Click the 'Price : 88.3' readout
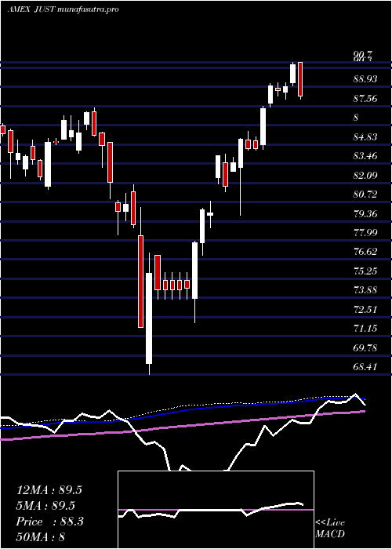This screenshot has width=392, height=549. point(49,522)
